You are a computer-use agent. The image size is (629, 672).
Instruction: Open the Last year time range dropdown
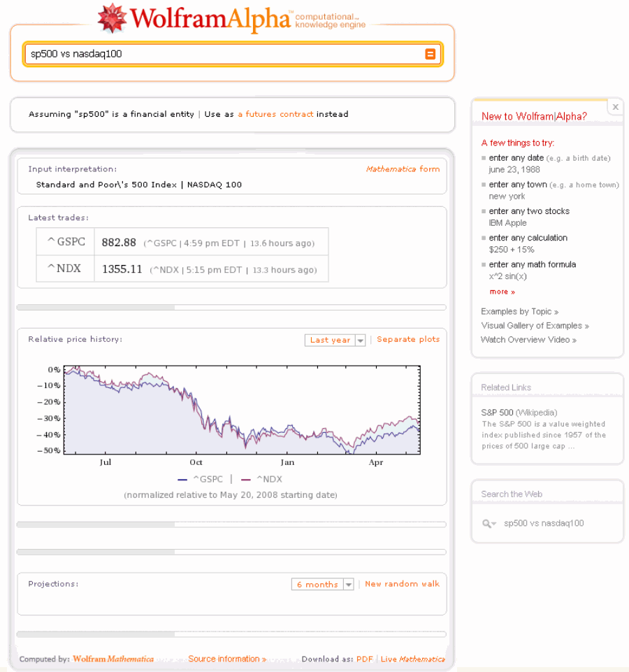point(335,341)
